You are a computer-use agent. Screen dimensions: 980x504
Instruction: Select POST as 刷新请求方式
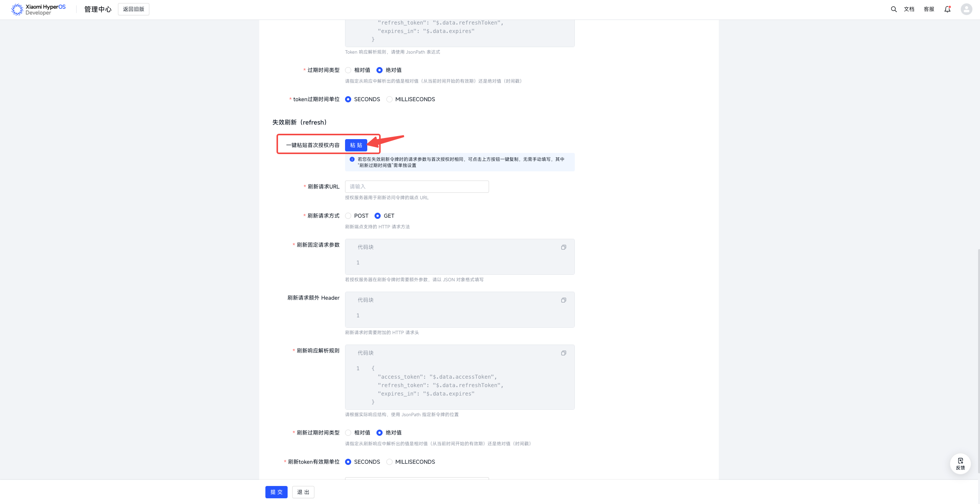(x=348, y=216)
